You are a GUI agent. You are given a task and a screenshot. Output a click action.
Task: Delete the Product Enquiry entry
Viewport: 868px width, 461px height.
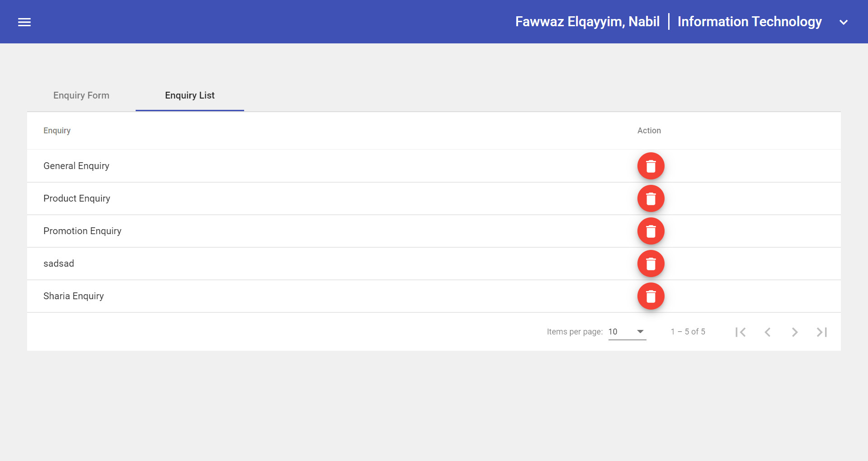pyautogui.click(x=651, y=198)
